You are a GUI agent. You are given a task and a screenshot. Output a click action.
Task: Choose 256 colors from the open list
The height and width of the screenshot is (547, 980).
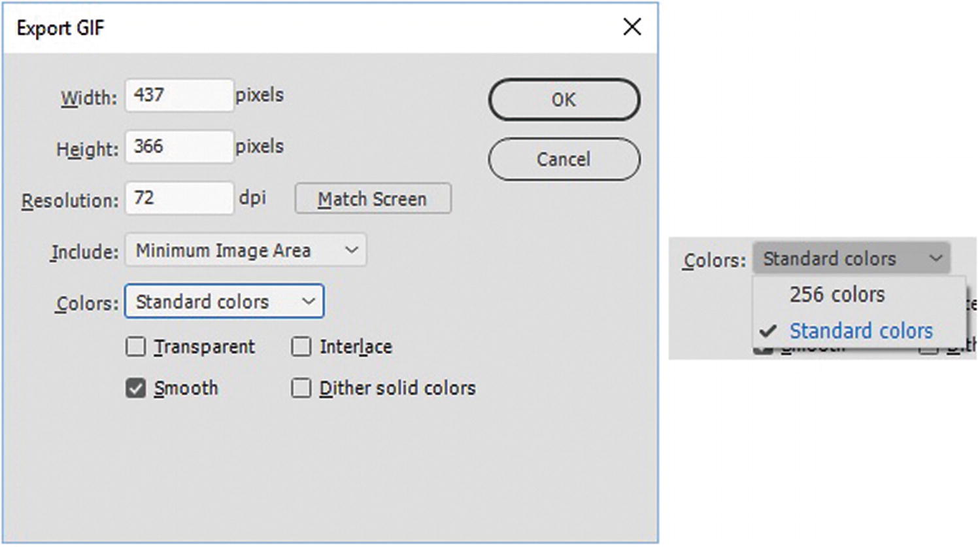tap(837, 295)
